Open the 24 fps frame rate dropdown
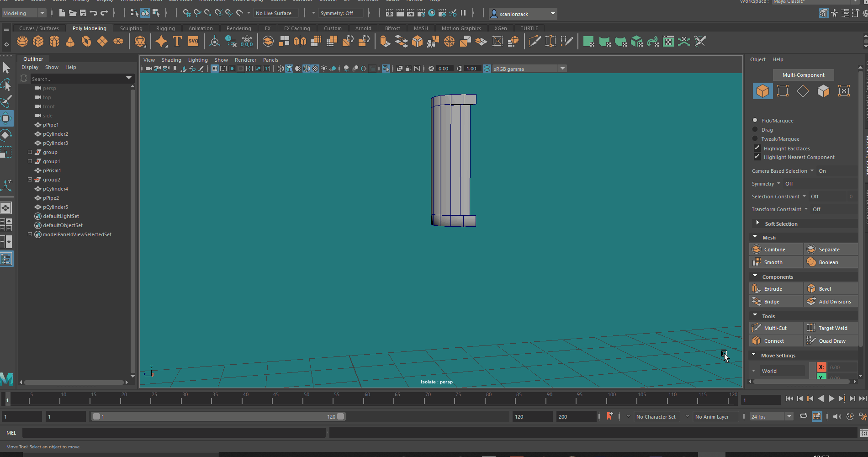Viewport: 868px width, 457px height. coord(771,416)
